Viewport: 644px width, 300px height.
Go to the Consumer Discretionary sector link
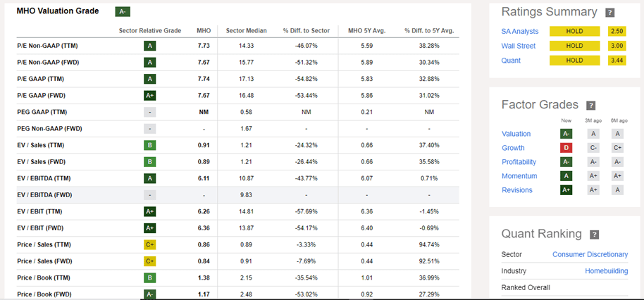(590, 254)
